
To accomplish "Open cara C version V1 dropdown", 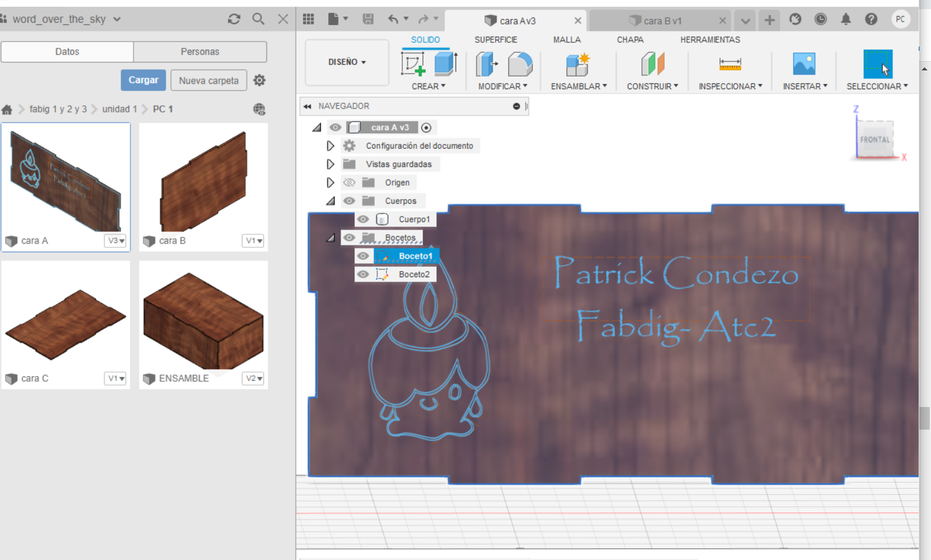I will click(x=116, y=378).
